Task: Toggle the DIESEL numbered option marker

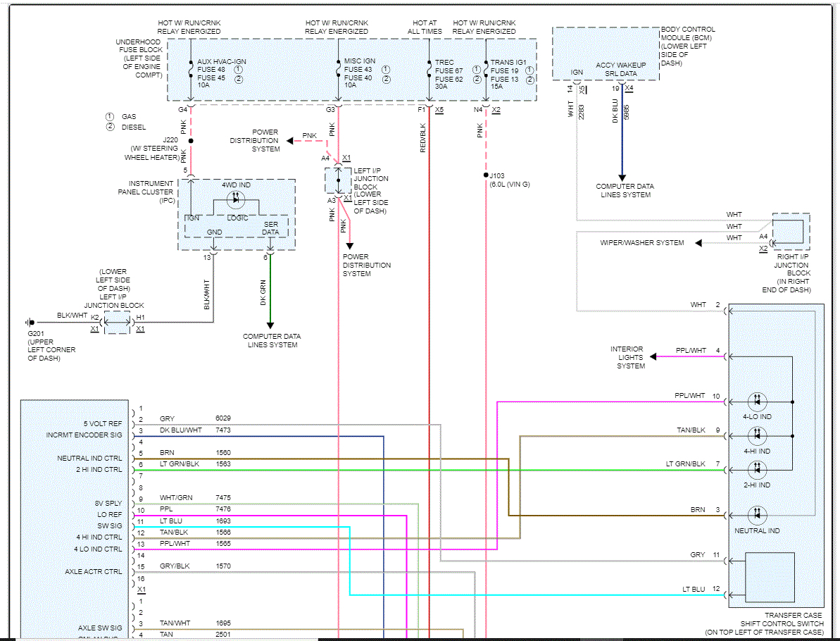Action: pos(110,127)
